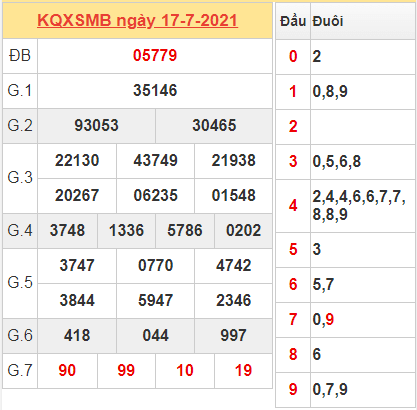Click the red G.7 number 19
Screen dimensions: 417x410
click(243, 370)
